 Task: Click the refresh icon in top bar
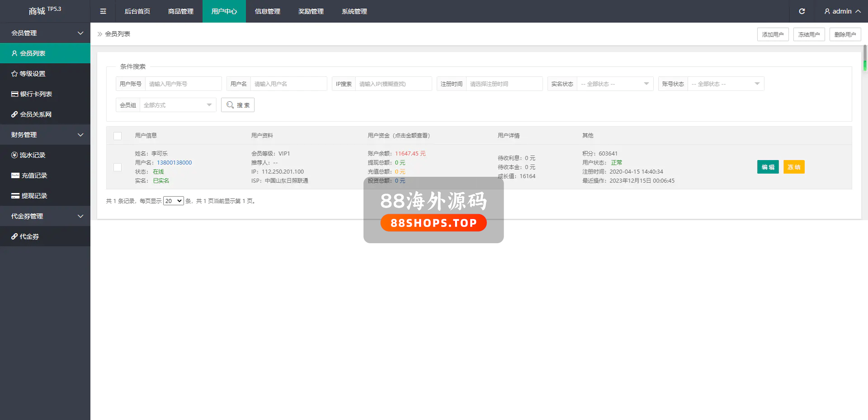point(802,11)
